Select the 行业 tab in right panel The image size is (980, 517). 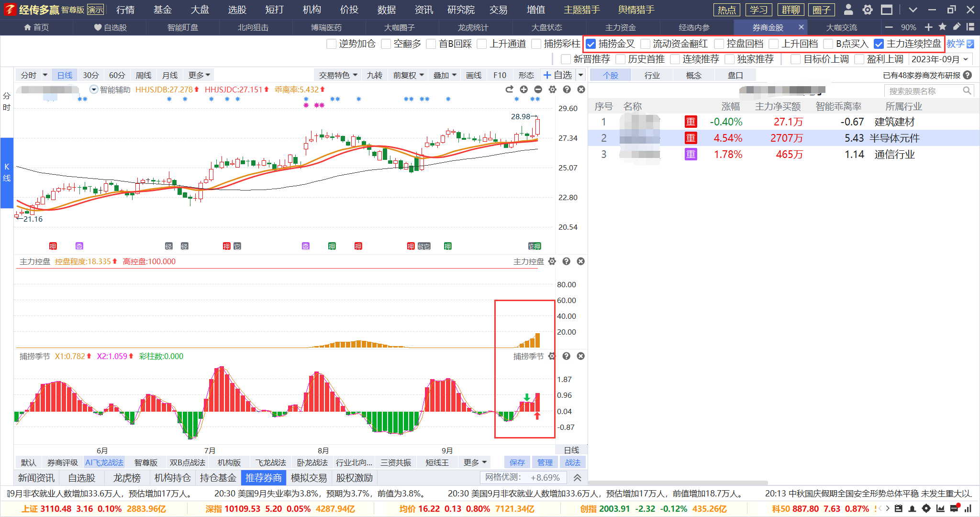coord(652,75)
